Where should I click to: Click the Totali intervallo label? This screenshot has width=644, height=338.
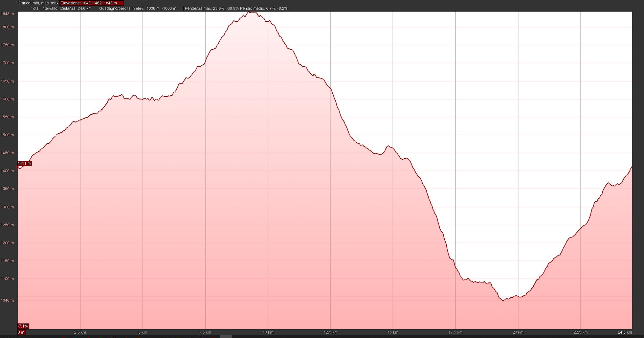(44, 8)
